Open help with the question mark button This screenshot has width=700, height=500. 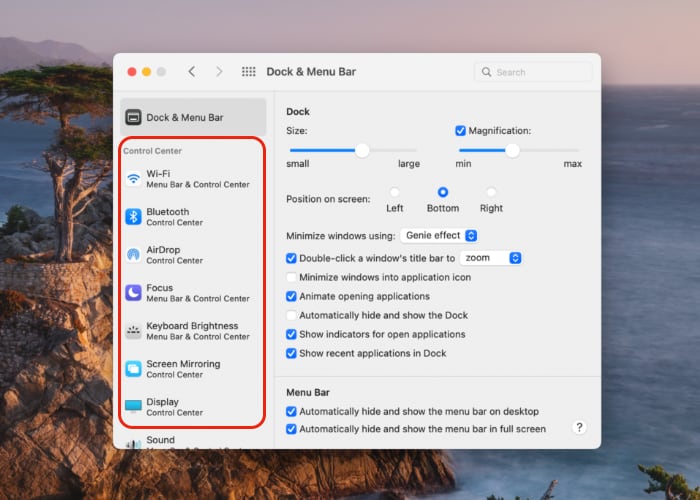click(579, 427)
